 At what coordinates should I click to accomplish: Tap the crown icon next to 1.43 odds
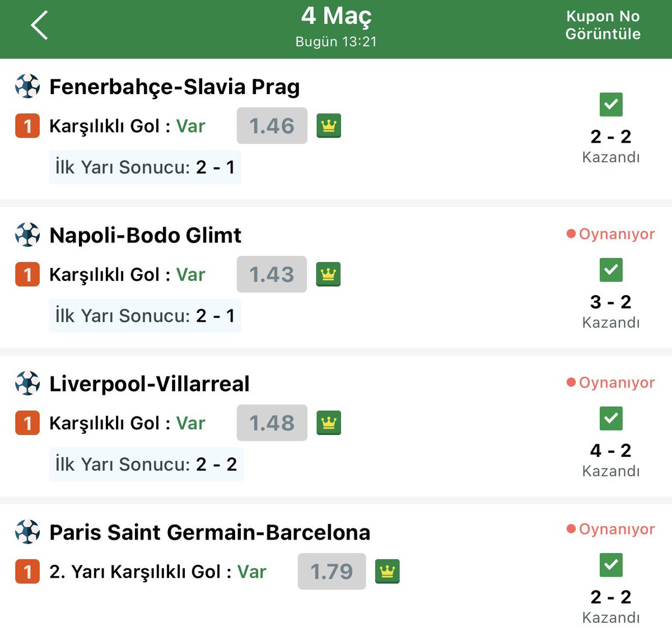(329, 274)
